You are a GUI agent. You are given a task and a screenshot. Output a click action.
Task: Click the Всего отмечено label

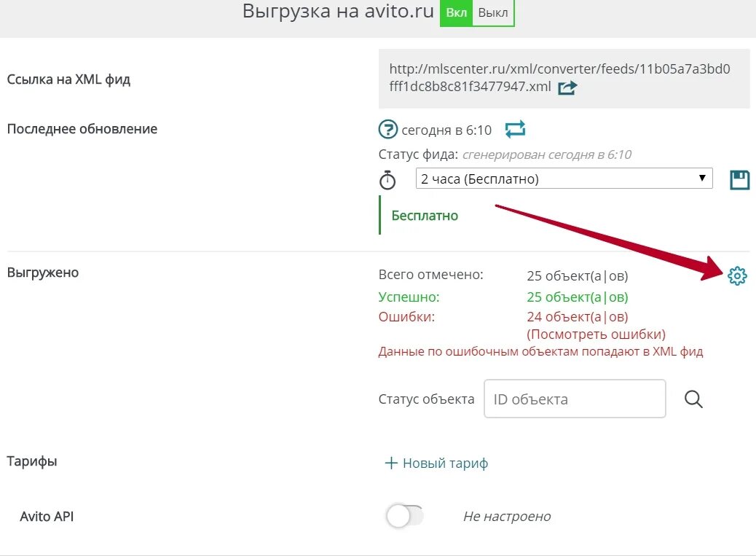tap(430, 275)
